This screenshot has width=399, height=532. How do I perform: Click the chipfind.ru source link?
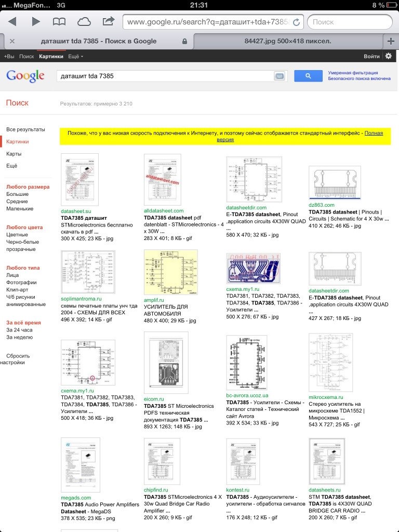click(x=156, y=490)
